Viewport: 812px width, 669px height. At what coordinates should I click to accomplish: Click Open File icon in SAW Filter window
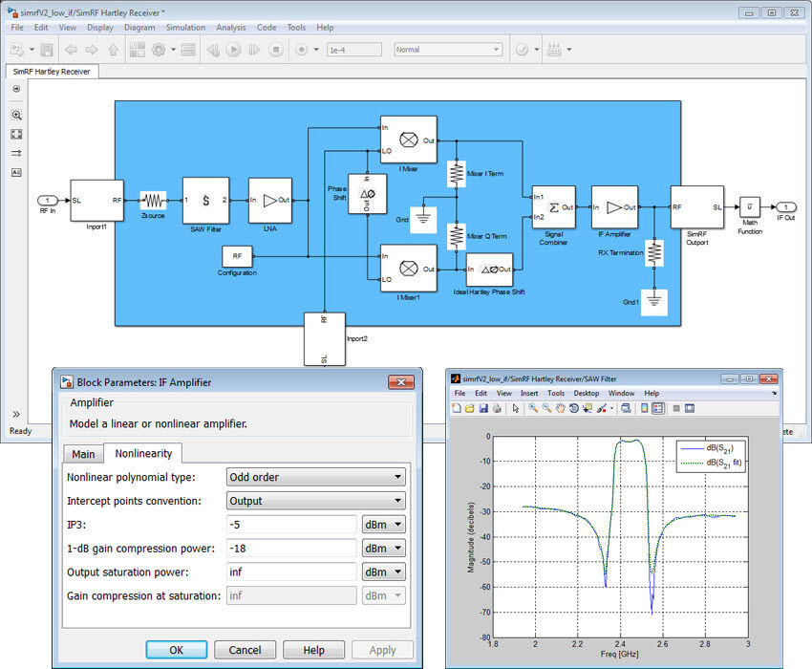[x=470, y=408]
